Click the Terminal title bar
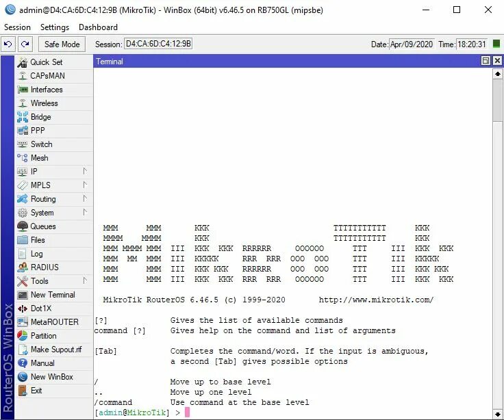Screen dimensions: 504x420 tap(286, 61)
